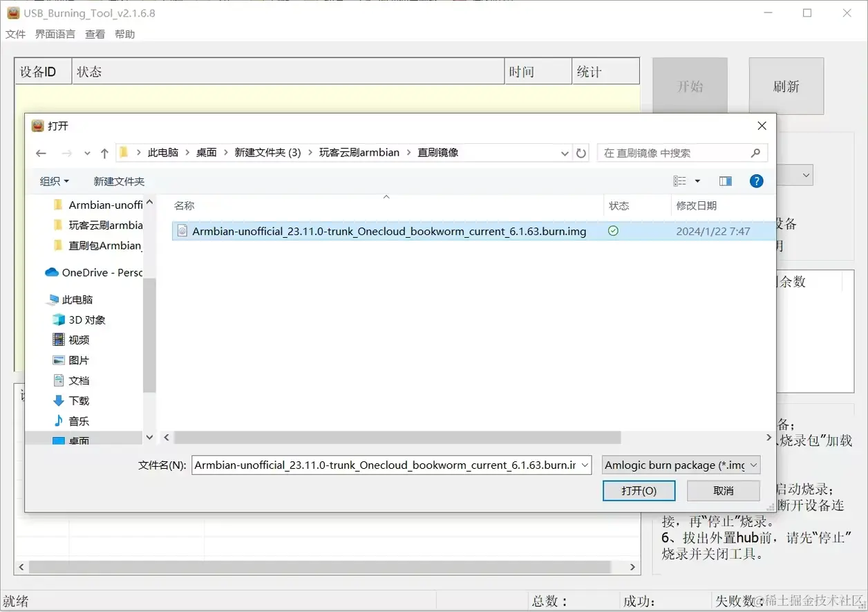868x612 pixels.
Task: Open recent locations dropdown arrow
Action: pyautogui.click(x=87, y=153)
